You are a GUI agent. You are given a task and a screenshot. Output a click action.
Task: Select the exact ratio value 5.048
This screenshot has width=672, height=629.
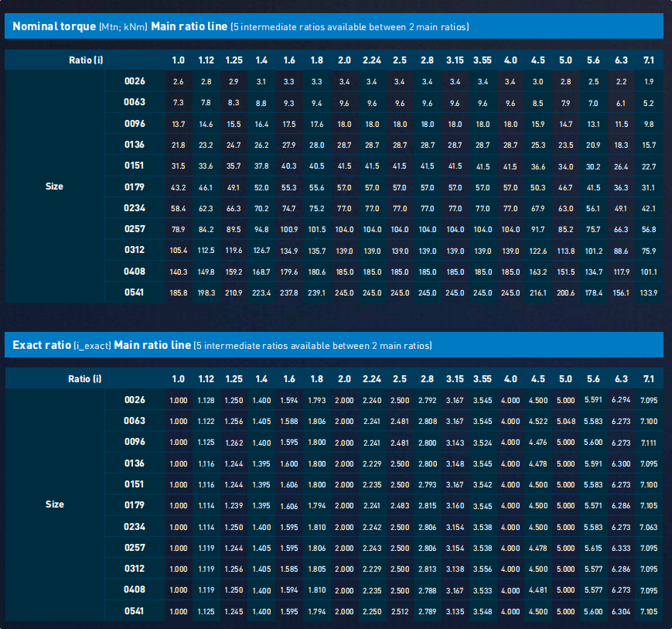pyautogui.click(x=565, y=421)
